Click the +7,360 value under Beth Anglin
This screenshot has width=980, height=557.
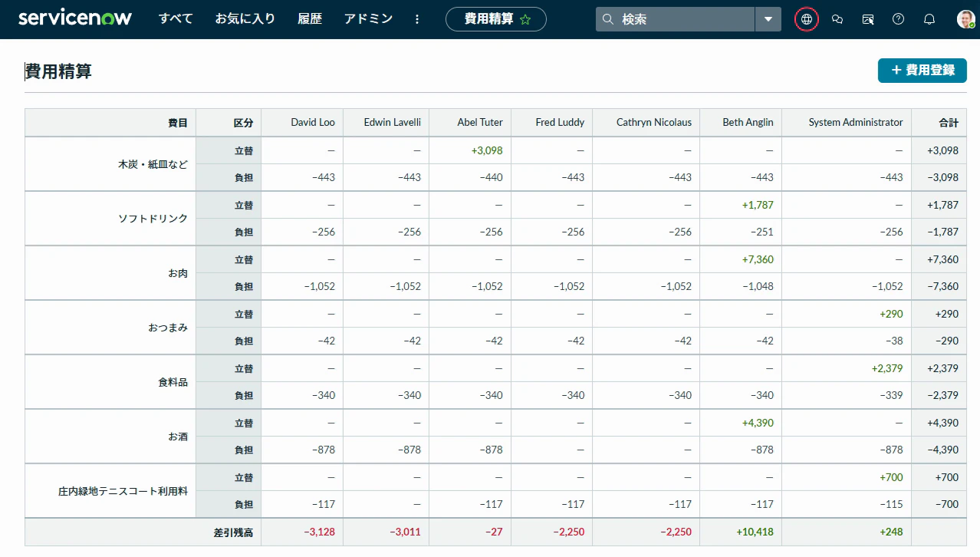pyautogui.click(x=758, y=259)
